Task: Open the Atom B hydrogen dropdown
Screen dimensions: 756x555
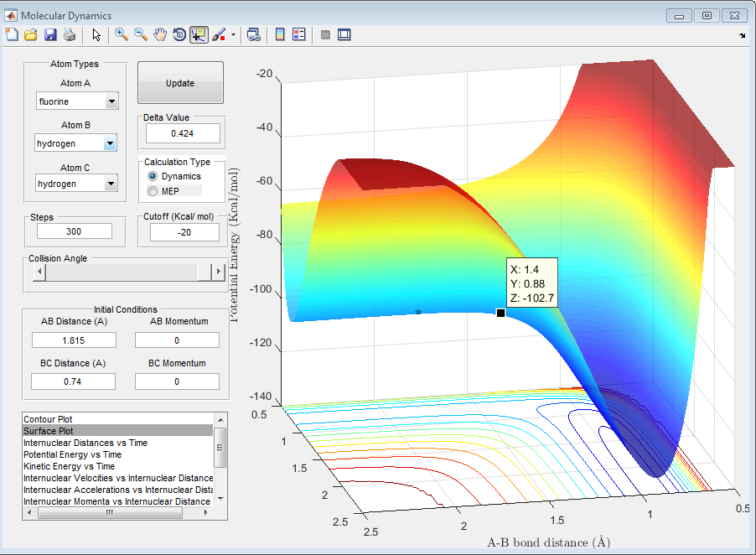Action: coord(110,144)
